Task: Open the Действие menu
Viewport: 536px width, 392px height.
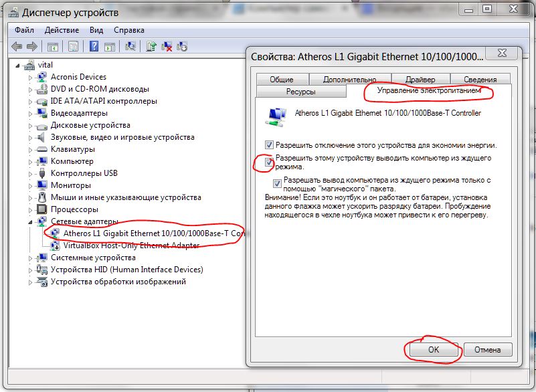Action: [x=62, y=30]
